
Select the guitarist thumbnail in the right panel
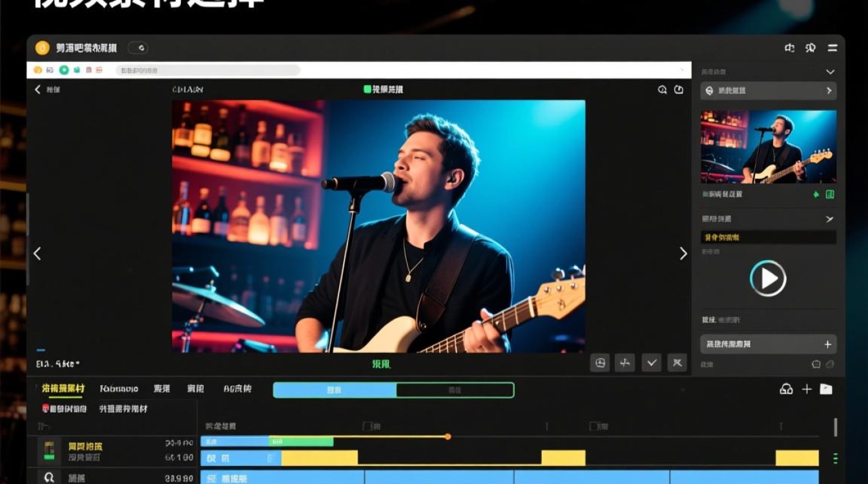tap(769, 146)
